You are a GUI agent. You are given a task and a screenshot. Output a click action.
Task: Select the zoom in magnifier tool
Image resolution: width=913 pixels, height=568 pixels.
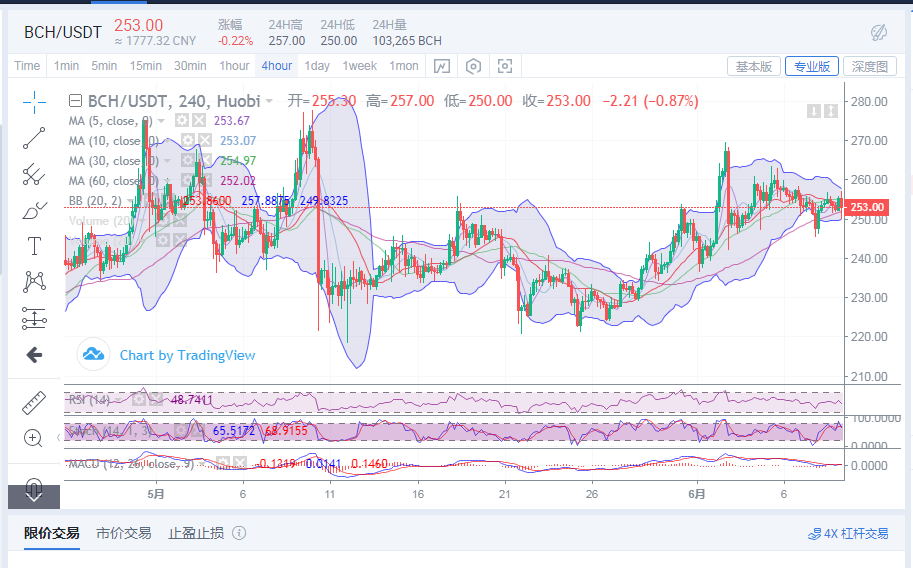click(x=34, y=438)
